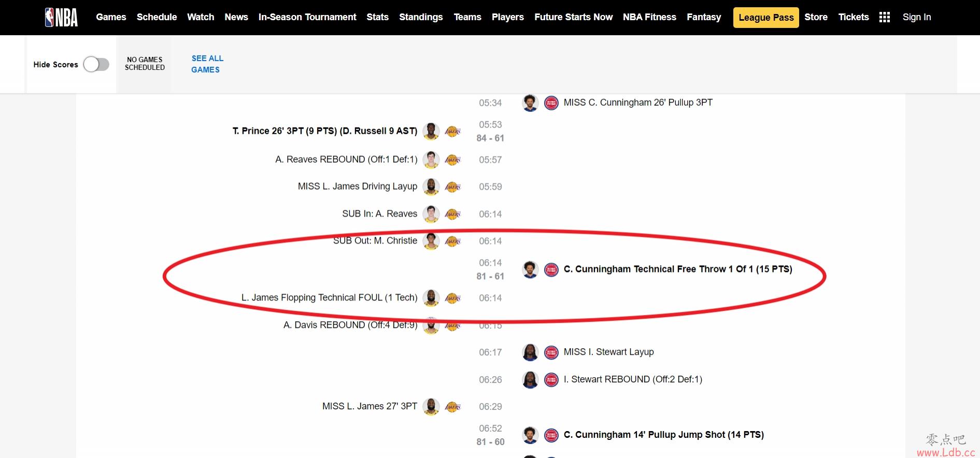View the Standings page
This screenshot has width=980, height=458.
[x=421, y=17]
